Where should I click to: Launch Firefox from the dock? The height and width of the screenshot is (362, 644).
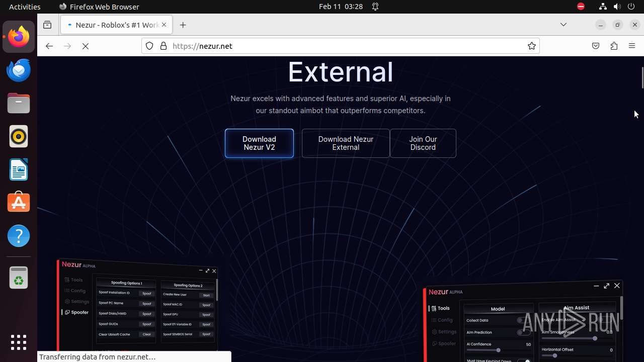(x=19, y=37)
